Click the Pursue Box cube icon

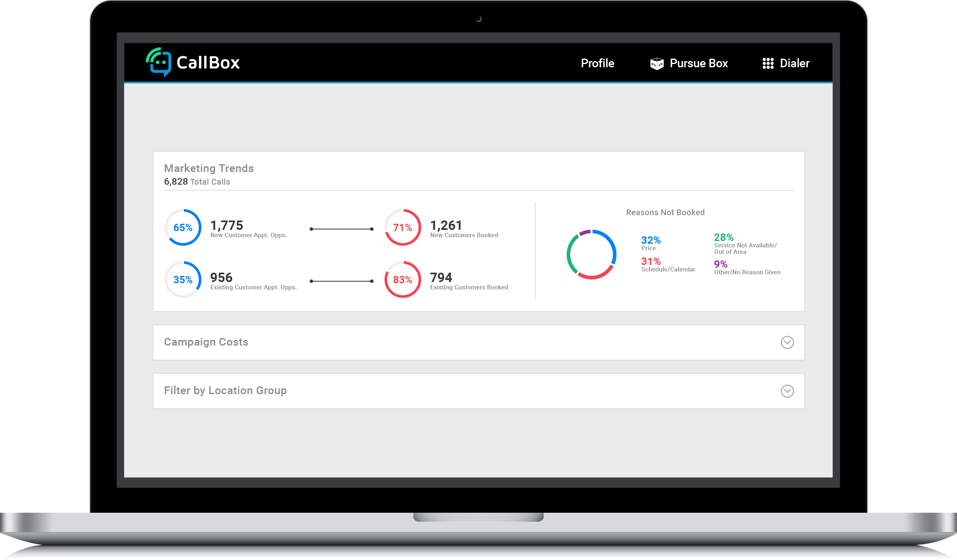pyautogui.click(x=657, y=64)
